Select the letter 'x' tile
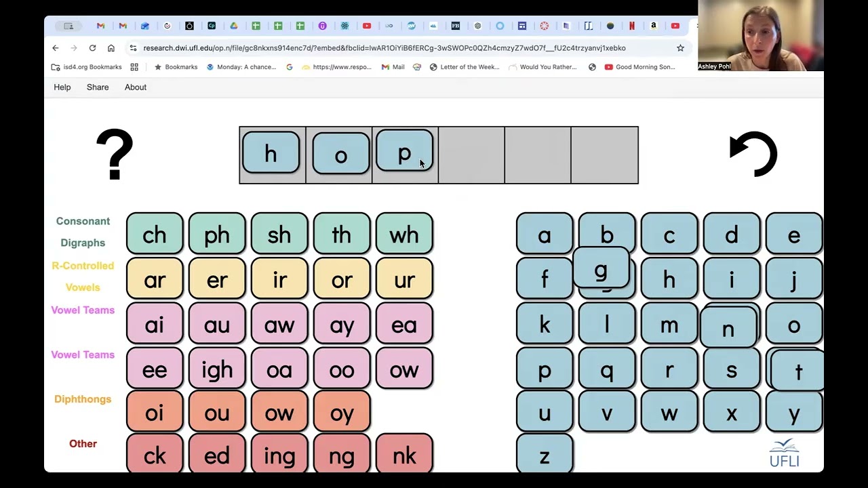868x488 pixels. (732, 412)
